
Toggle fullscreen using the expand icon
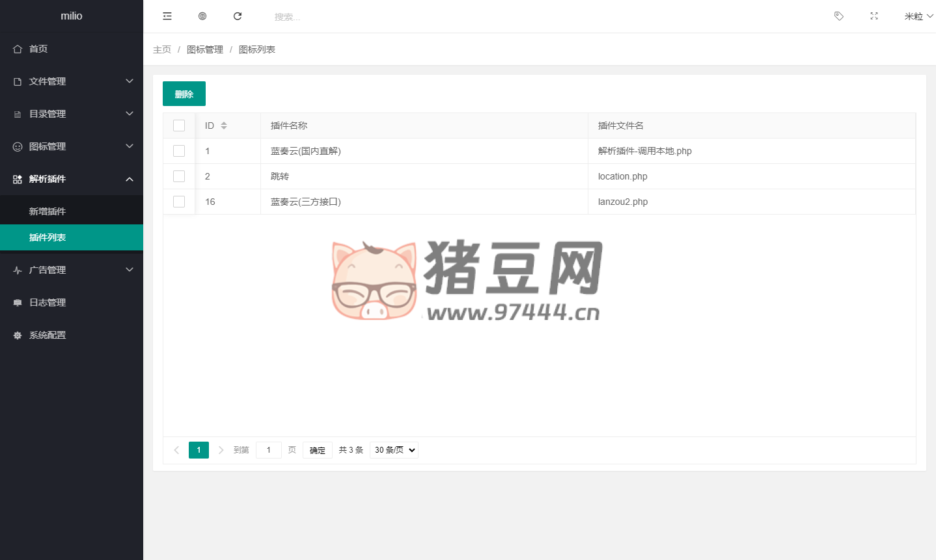pyautogui.click(x=874, y=16)
